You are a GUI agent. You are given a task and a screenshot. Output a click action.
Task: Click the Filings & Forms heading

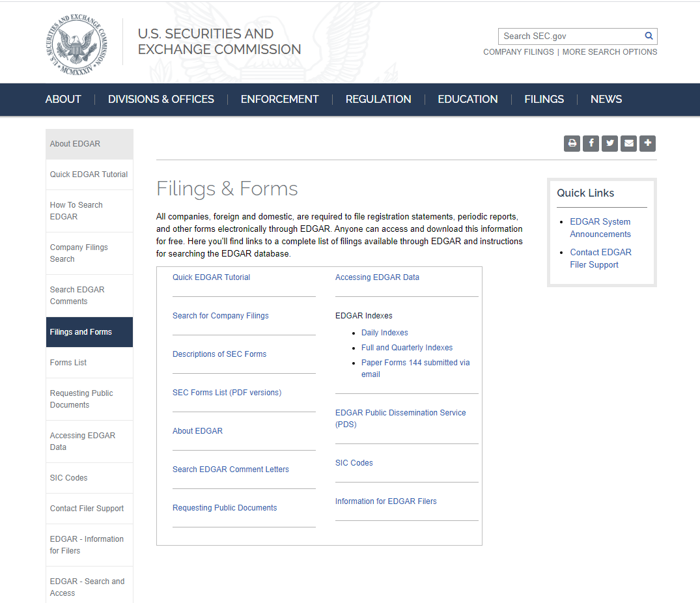(x=227, y=188)
